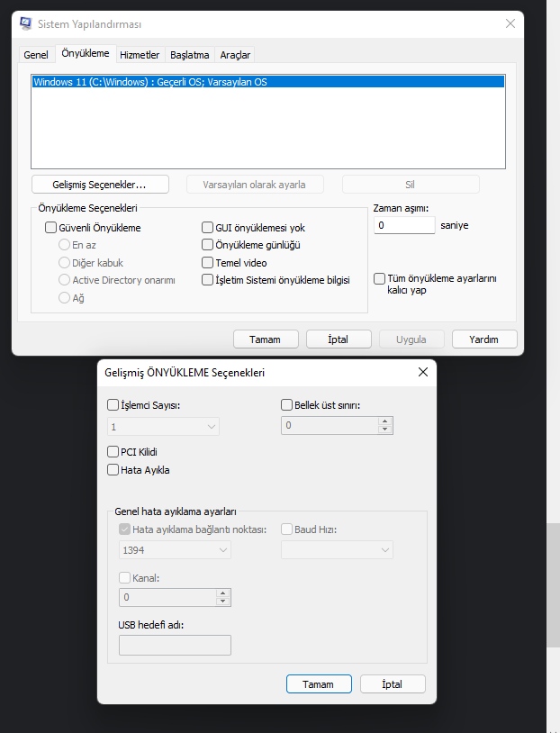Click Tamam in Sistem Yapılandırması window
560x733 pixels.
coord(266,339)
